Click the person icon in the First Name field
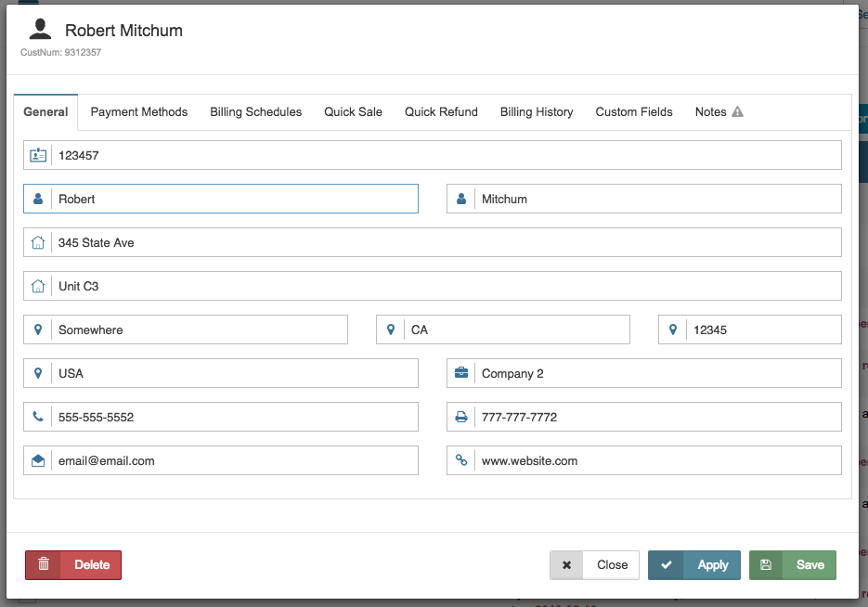The image size is (868, 607). (38, 198)
